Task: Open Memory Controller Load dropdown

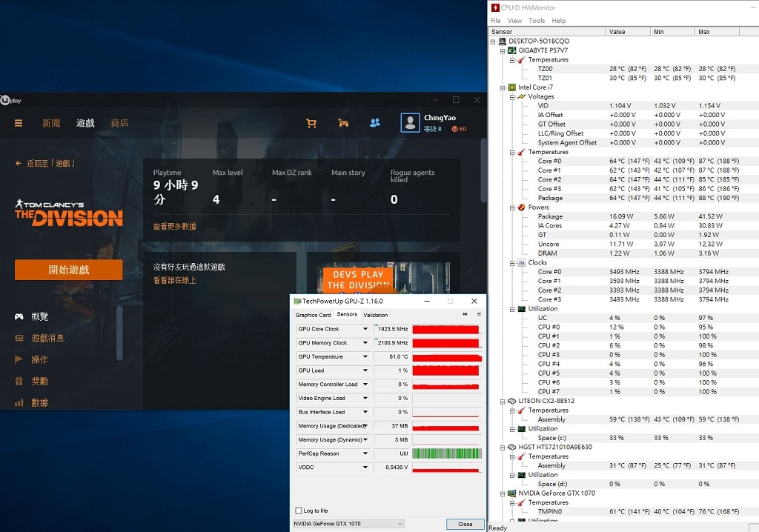Action: (x=365, y=385)
